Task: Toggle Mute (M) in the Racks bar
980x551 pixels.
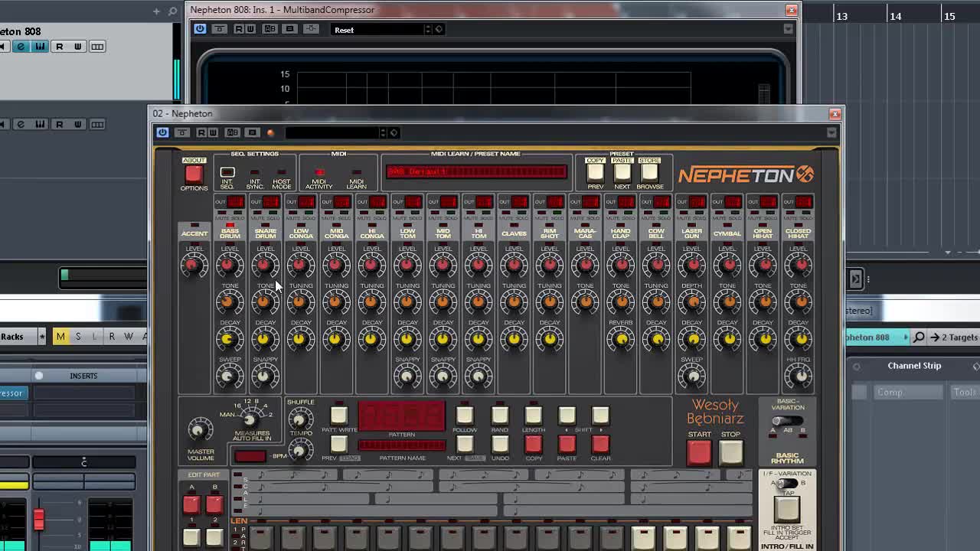Action: [60, 337]
